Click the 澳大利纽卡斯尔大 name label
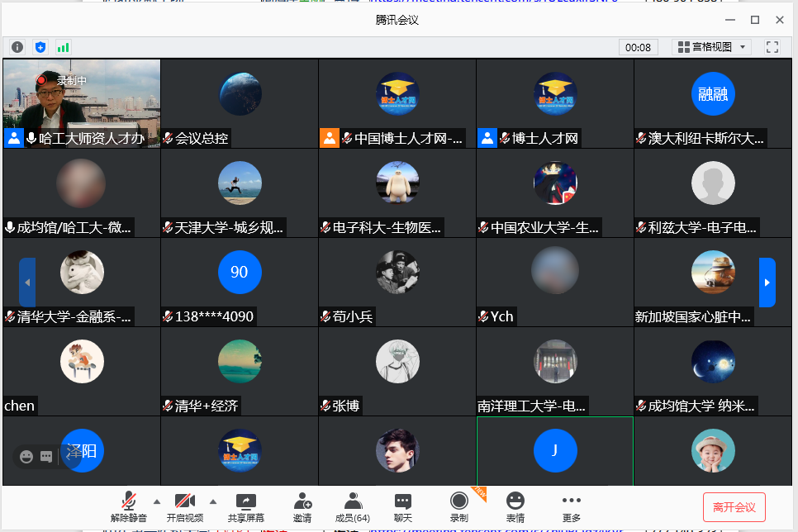 705,138
